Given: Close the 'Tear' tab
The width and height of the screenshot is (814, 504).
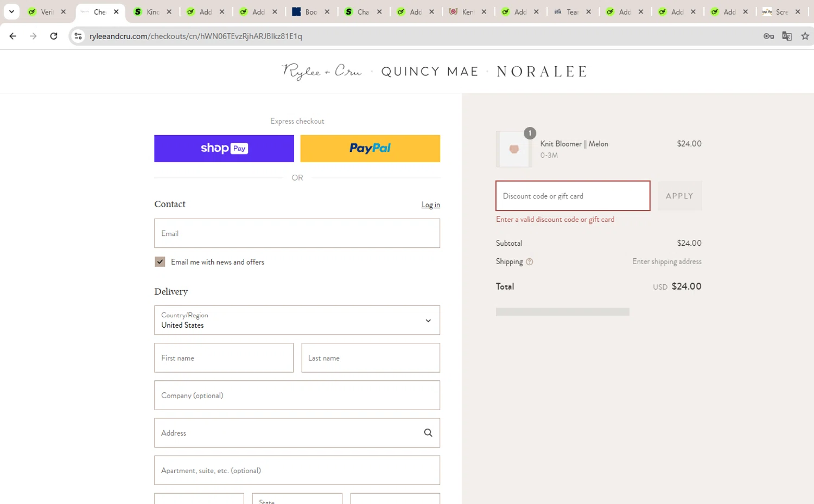Looking at the screenshot, I should click(589, 11).
